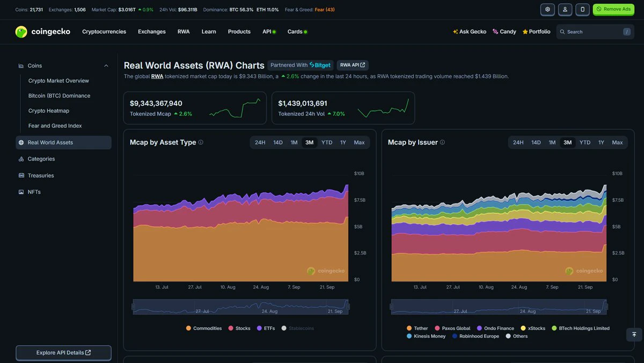Click the Coins count 21,731
This screenshot has height=363, width=644.
(36, 9)
